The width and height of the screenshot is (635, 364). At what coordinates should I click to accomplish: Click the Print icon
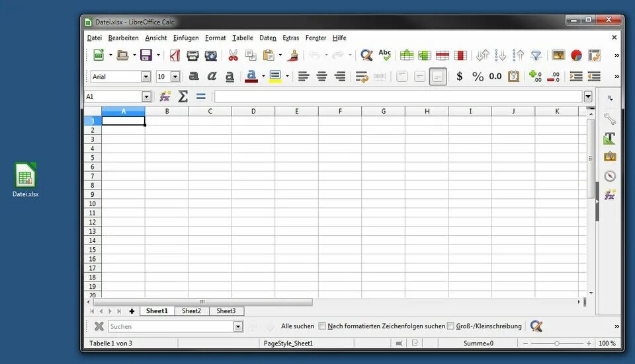[x=192, y=55]
